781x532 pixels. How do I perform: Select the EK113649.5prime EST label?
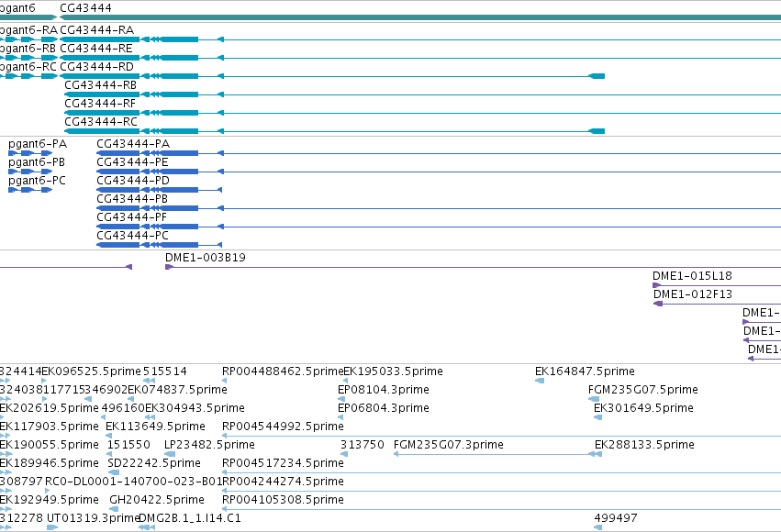coord(155,427)
